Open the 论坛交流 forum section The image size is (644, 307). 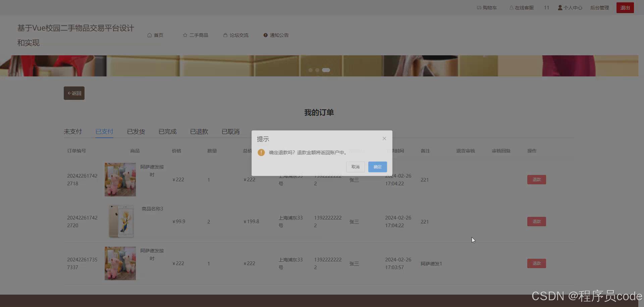[x=236, y=35]
